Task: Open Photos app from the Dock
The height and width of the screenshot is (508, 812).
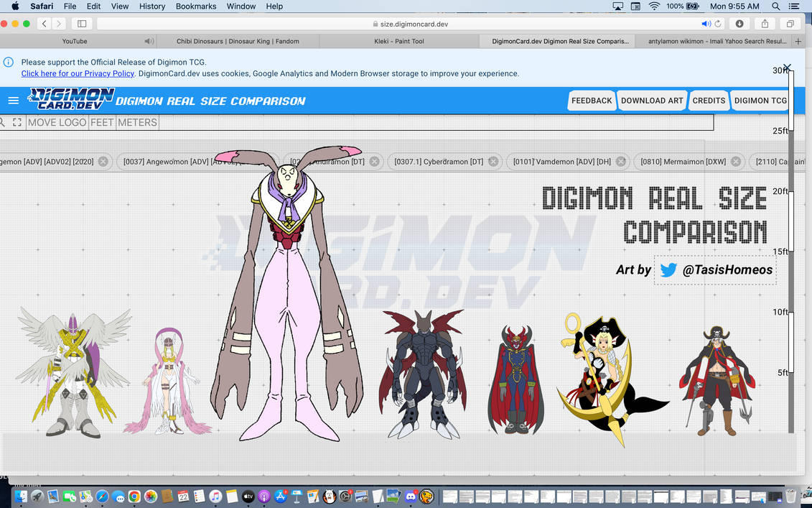Action: (151, 497)
